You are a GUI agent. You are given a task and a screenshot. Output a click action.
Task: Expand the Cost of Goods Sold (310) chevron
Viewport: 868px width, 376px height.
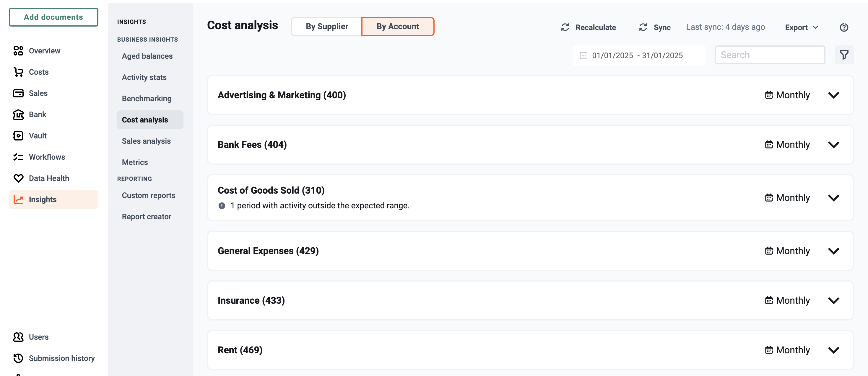tap(833, 198)
